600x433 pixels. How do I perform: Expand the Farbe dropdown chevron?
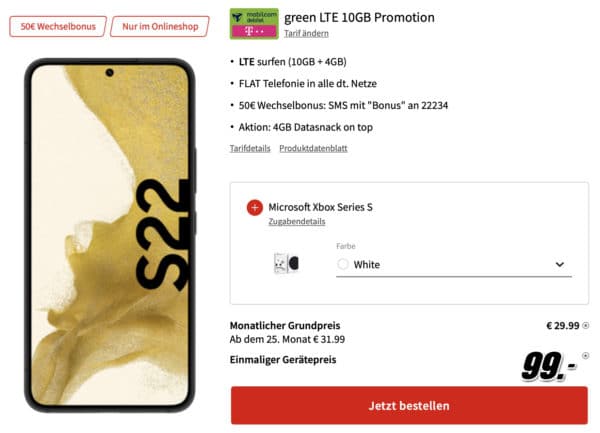pos(559,264)
